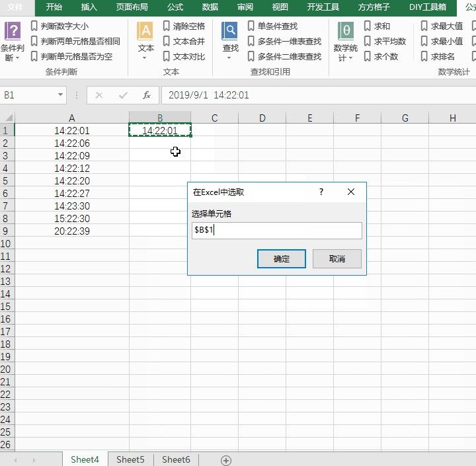
Task: Switch to the 插入 ribbon tab
Action: tap(89, 7)
